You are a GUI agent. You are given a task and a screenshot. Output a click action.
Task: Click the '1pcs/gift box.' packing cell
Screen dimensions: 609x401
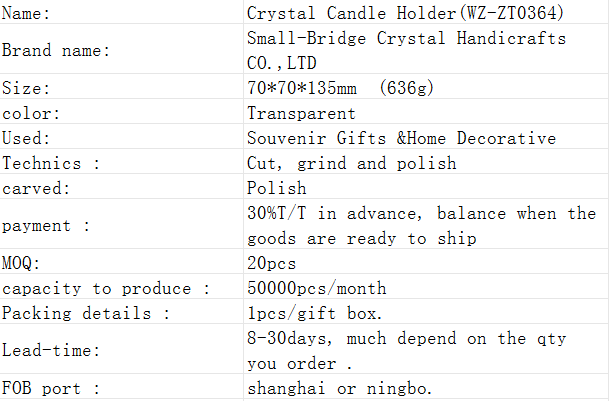coord(426,312)
